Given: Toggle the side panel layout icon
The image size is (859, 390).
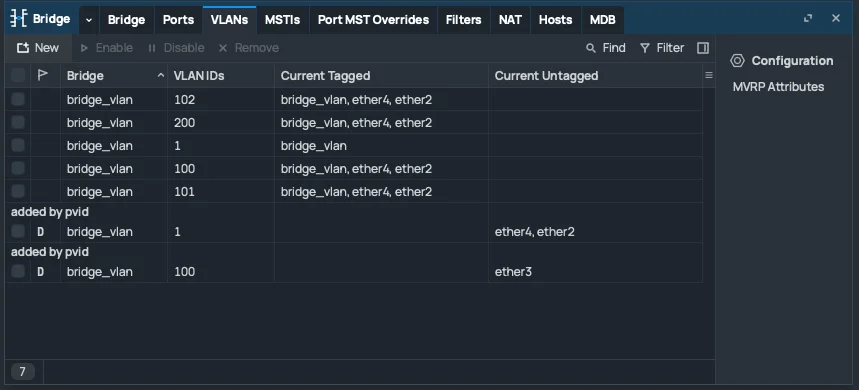Looking at the screenshot, I should tap(703, 48).
